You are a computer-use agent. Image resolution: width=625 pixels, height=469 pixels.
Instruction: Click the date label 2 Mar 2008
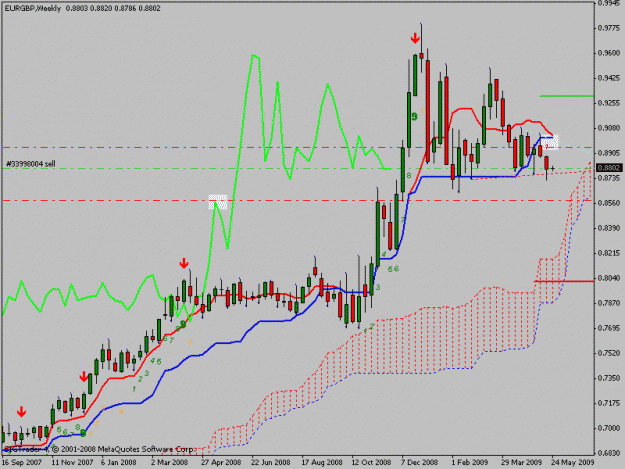(169, 463)
